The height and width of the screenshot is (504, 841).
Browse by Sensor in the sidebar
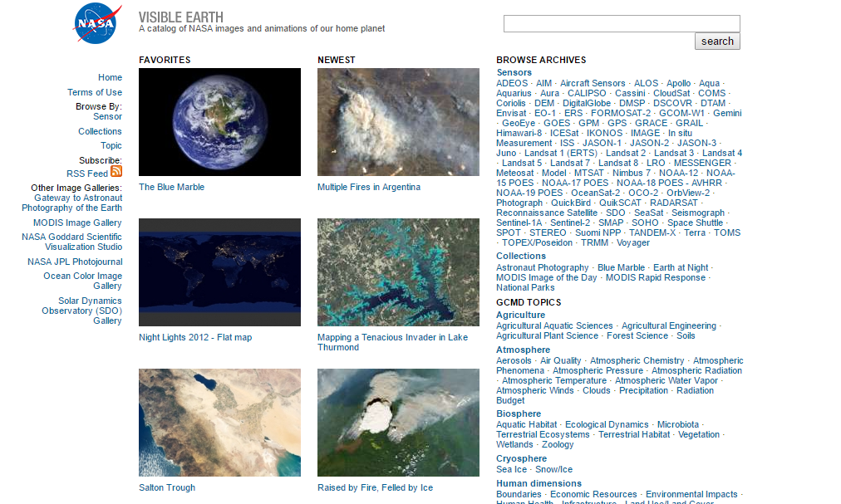point(107,116)
